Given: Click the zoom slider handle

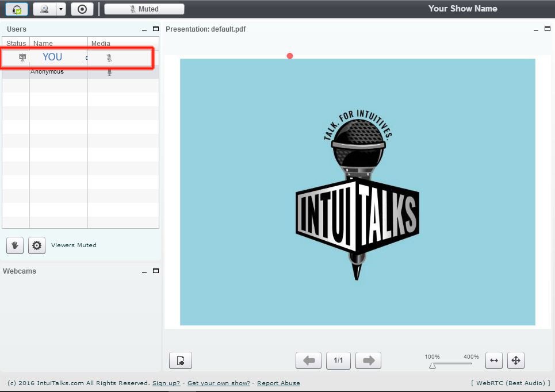Looking at the screenshot, I should coord(432,366).
